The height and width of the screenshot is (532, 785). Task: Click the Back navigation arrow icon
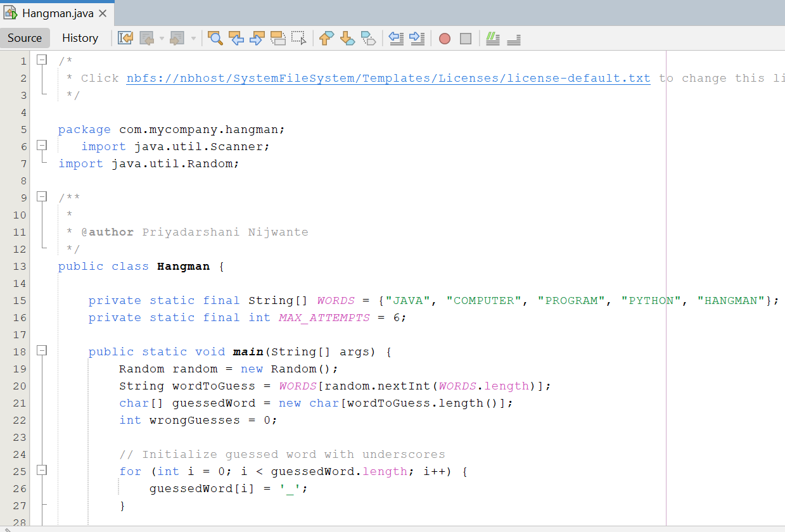click(x=147, y=38)
